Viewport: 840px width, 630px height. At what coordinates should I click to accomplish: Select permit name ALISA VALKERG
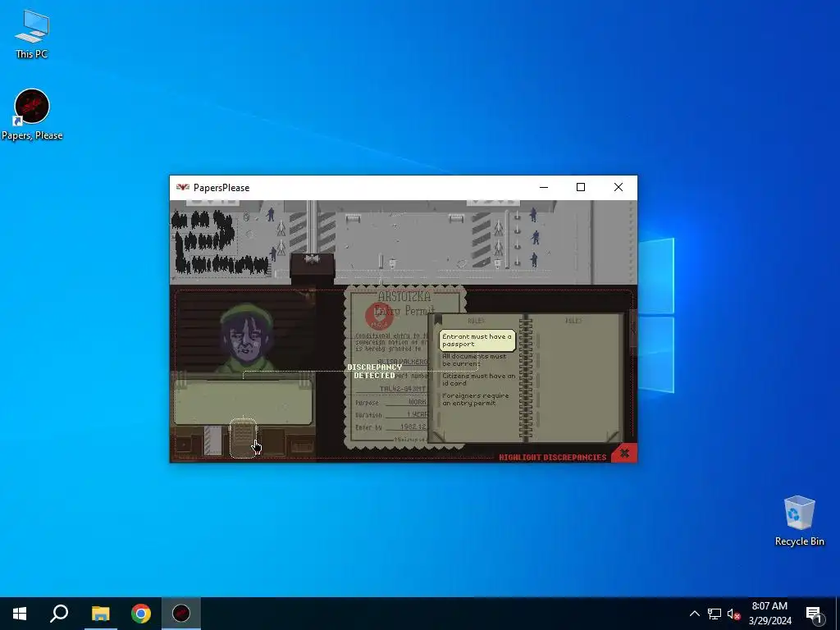tap(403, 361)
